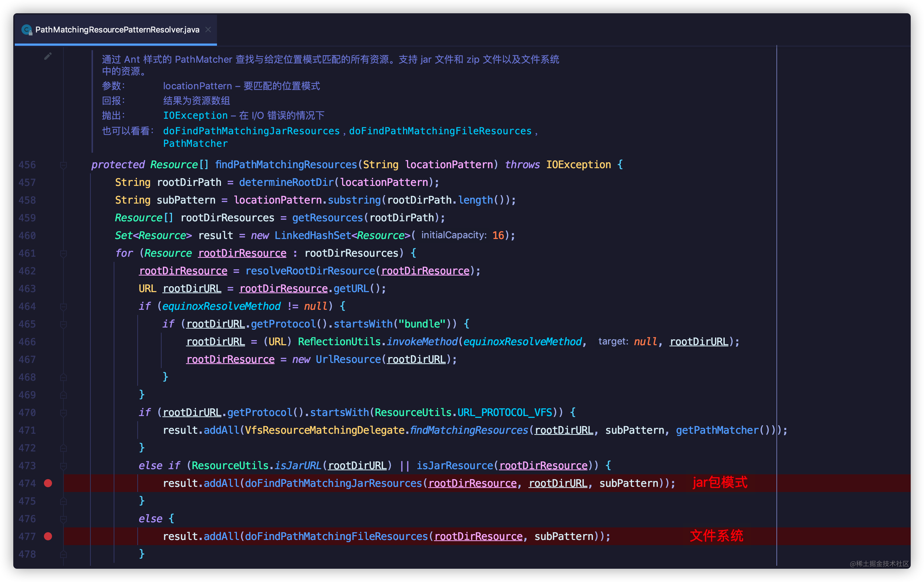924x582 pixels.
Task: Click isJarURL on line 473
Action: [x=298, y=466]
